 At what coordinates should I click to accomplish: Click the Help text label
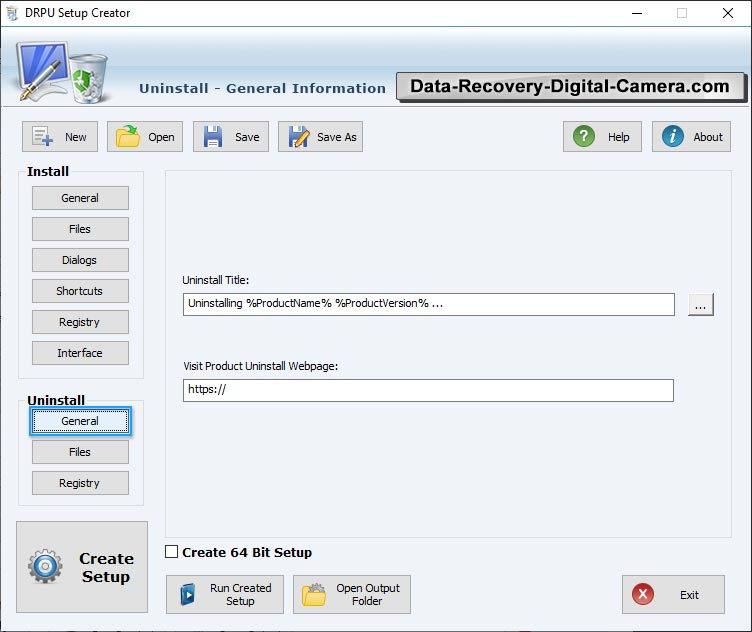pos(619,137)
